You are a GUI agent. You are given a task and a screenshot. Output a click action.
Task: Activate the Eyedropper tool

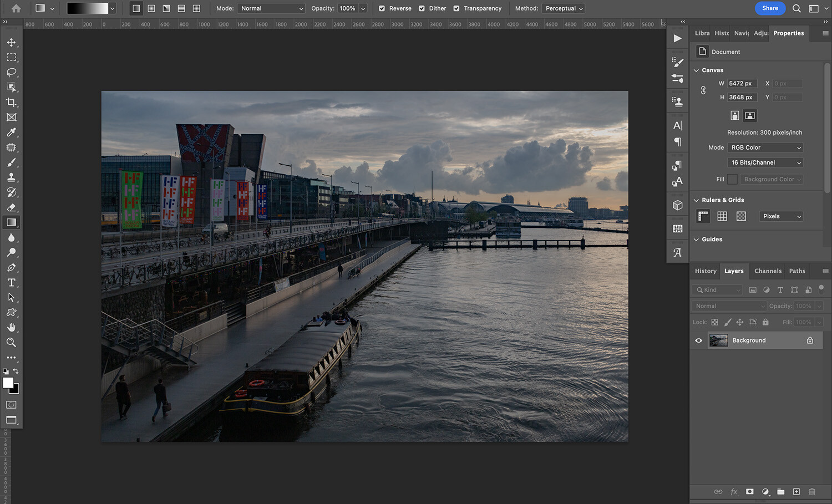pyautogui.click(x=11, y=132)
